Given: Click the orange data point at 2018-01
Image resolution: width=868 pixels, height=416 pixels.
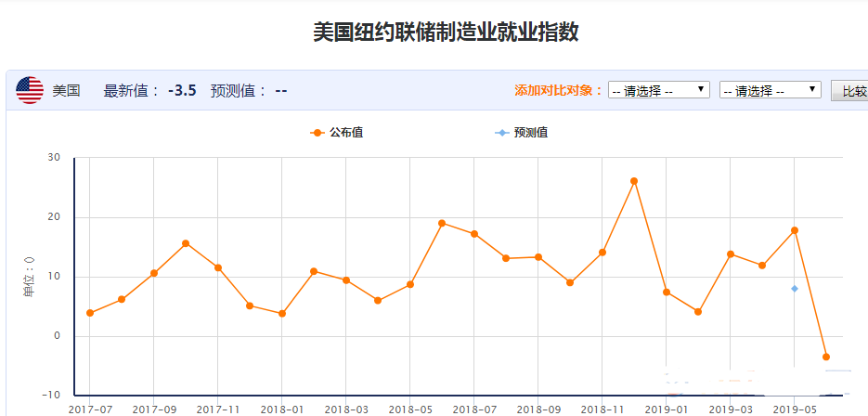Looking at the screenshot, I should click(x=282, y=314).
